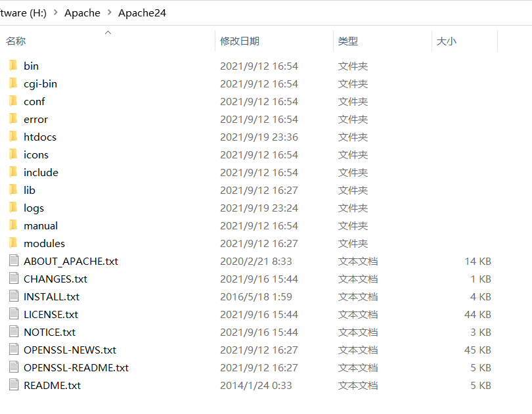The width and height of the screenshot is (532, 414).
Task: Click the text document icon beside README.txt
Action: (13, 385)
